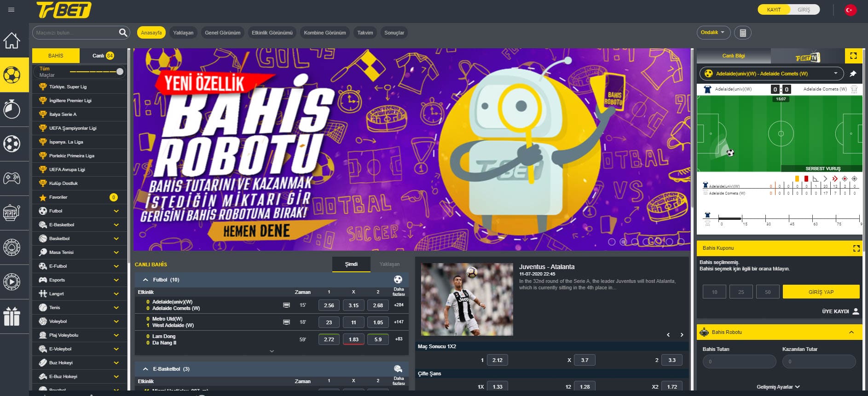
Task: Click the Tüm Maçlar time range slider
Action: (96, 72)
